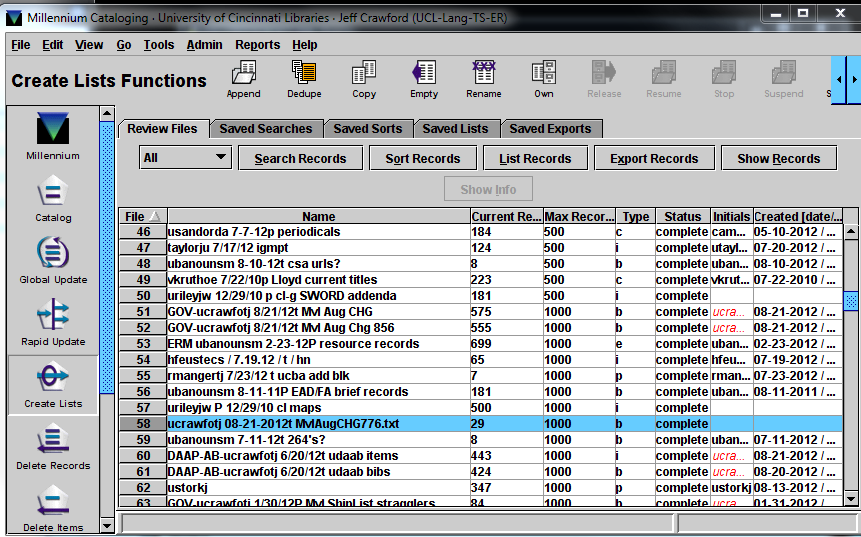Switch to the Saved Exports tab
Screen dimensions: 861x537
click(550, 128)
